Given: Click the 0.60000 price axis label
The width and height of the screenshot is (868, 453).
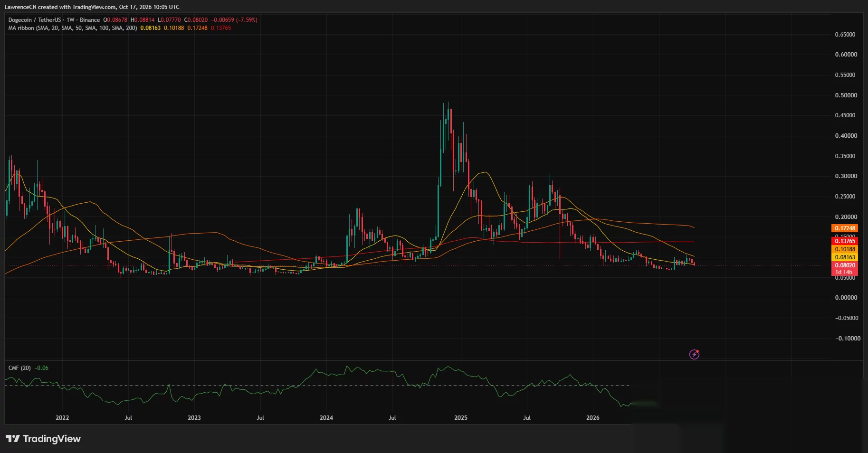Looking at the screenshot, I should [846, 55].
